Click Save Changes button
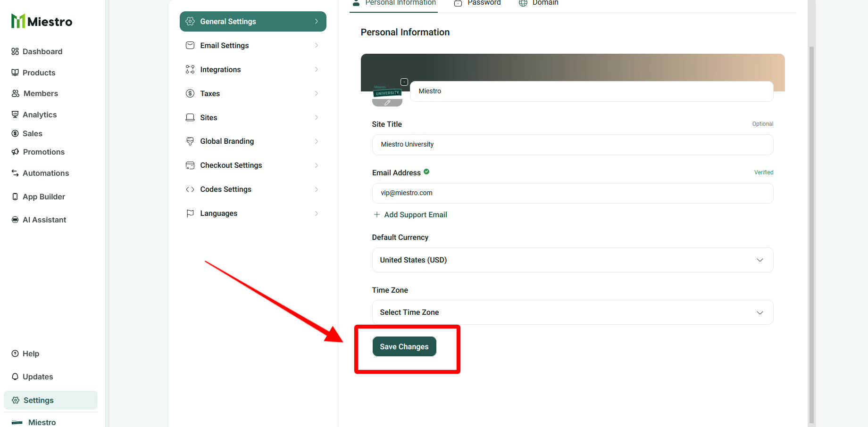The image size is (868, 427). [404, 346]
